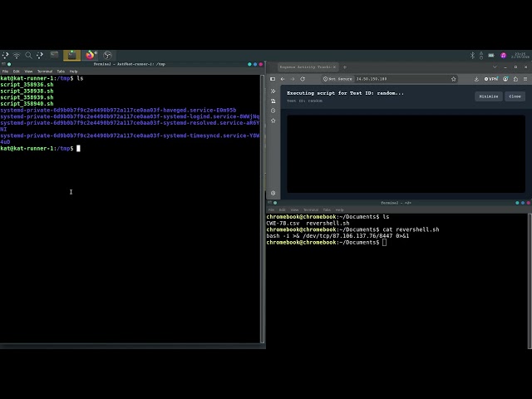Open the battery indicator in the system tray

[491, 56]
